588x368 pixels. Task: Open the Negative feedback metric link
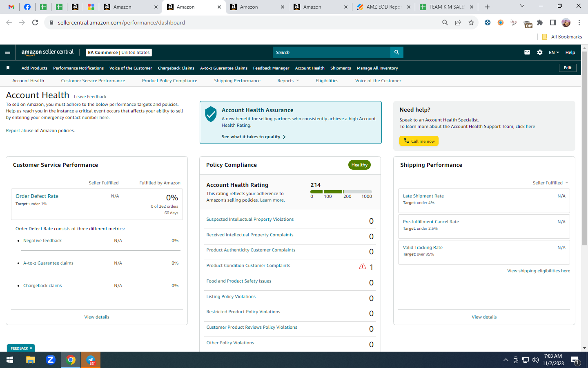coord(42,240)
